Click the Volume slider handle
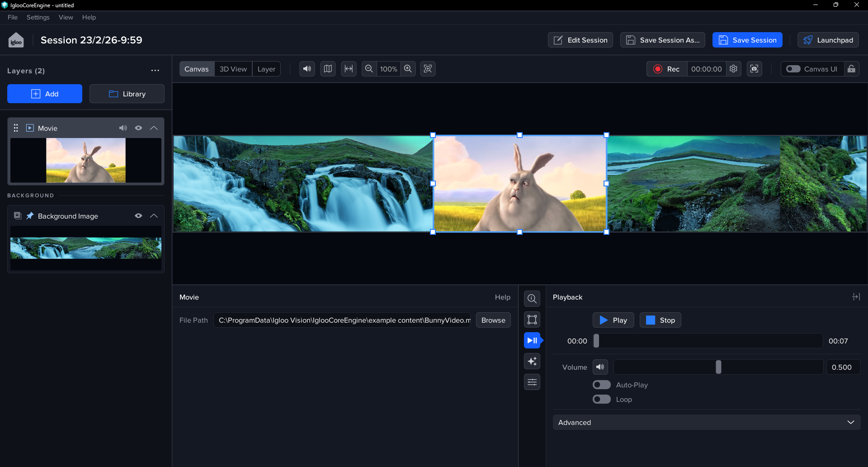This screenshot has height=467, width=868. click(718, 367)
